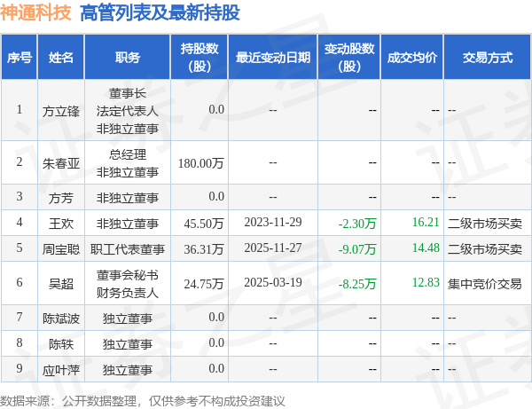
Task: Click 方芳's 非独立董事 cell
Action: 127,198
